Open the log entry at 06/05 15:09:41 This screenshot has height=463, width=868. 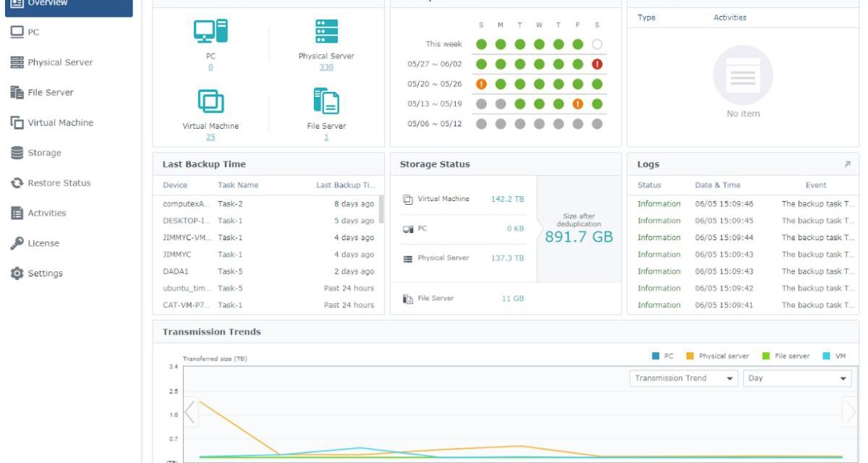coord(743,305)
